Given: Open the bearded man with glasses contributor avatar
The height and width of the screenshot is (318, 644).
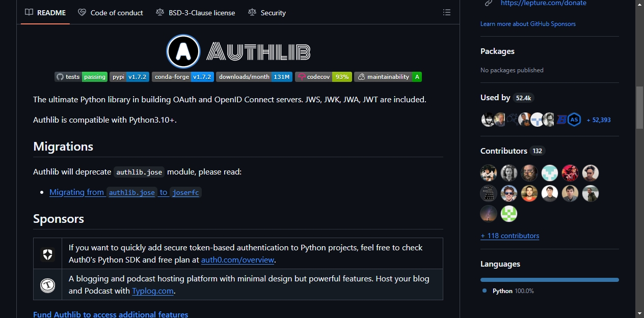Looking at the screenshot, I should point(529,173).
